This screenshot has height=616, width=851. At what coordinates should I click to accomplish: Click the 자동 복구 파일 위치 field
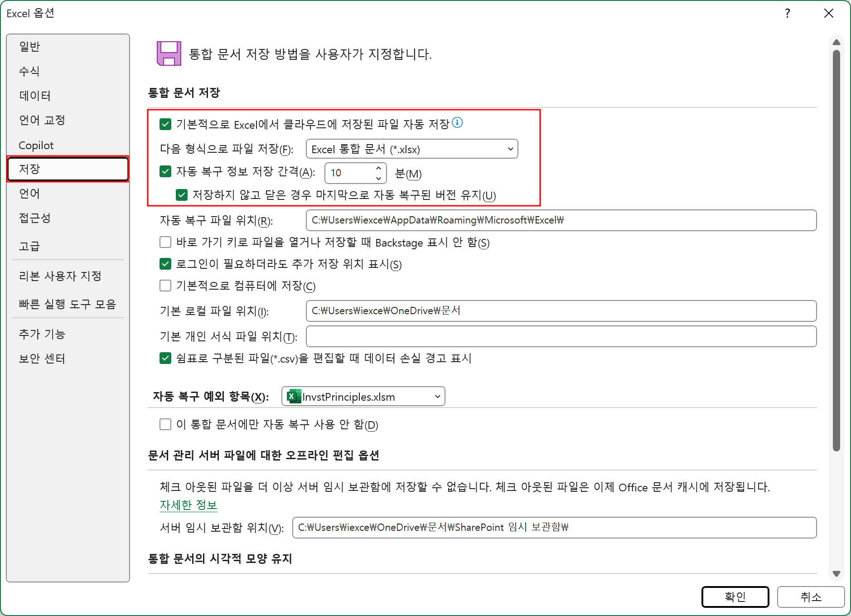click(561, 220)
